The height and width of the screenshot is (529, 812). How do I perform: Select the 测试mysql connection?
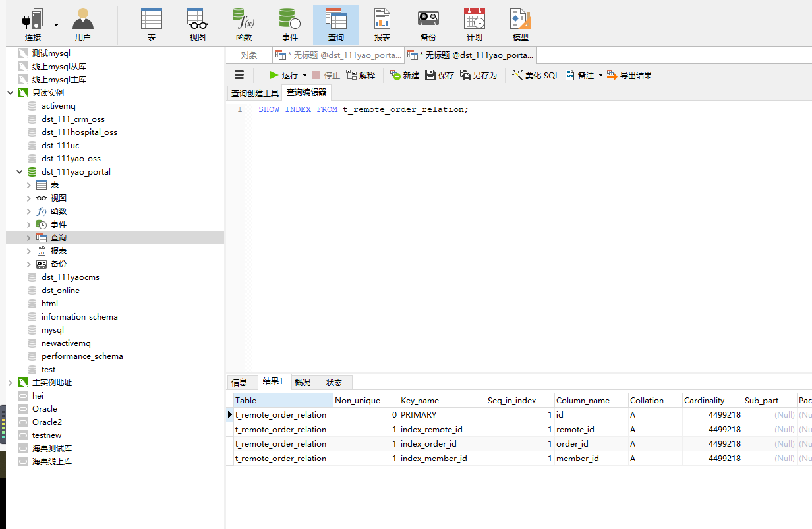pyautogui.click(x=51, y=53)
